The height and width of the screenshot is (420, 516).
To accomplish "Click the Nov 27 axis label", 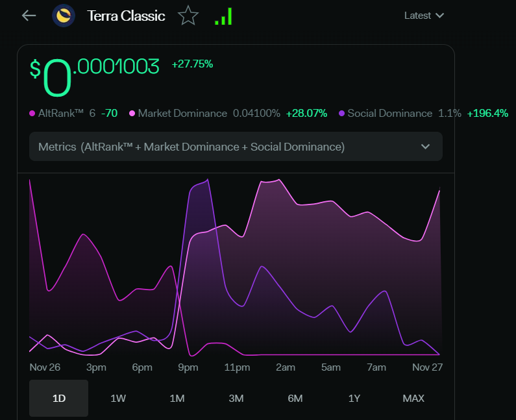I will [x=427, y=367].
